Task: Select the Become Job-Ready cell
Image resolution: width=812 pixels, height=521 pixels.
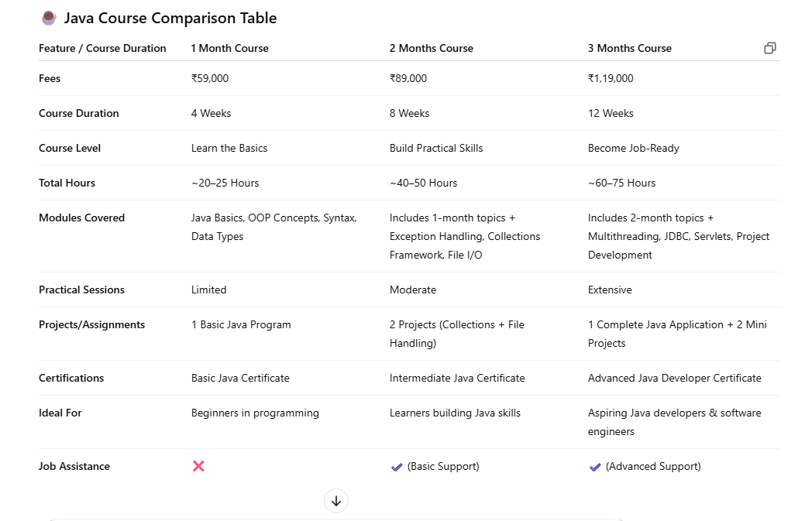Action: coord(635,148)
